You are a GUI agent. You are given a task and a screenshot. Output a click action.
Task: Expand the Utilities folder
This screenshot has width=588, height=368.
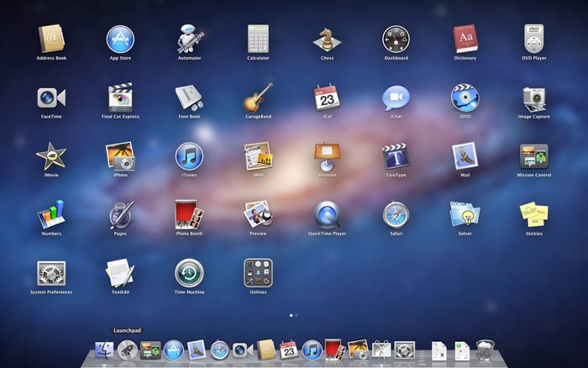(x=258, y=273)
